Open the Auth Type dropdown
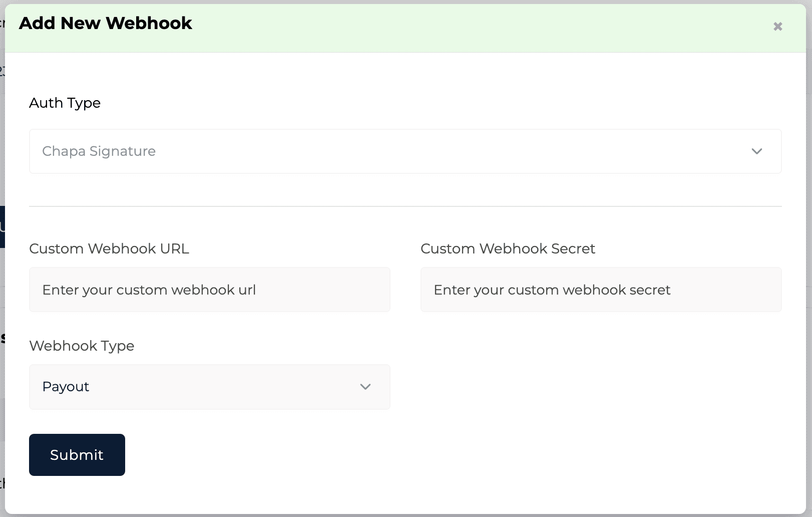Image resolution: width=812 pixels, height=517 pixels. click(405, 151)
